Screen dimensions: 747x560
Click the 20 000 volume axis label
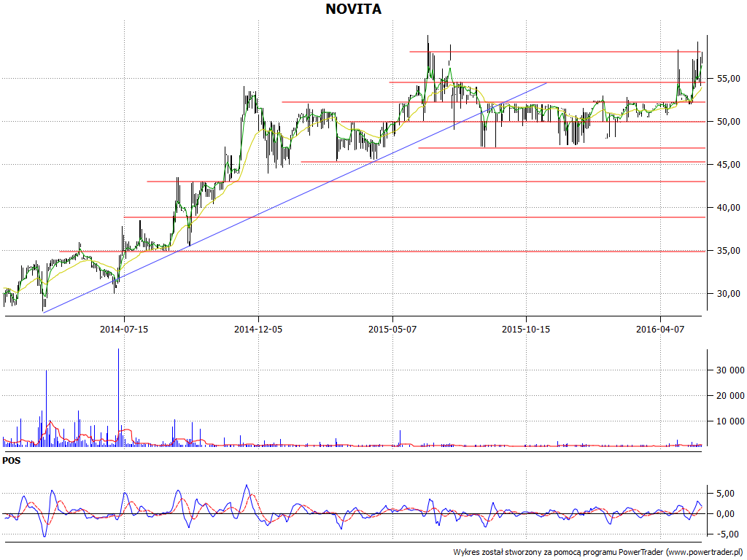click(729, 395)
